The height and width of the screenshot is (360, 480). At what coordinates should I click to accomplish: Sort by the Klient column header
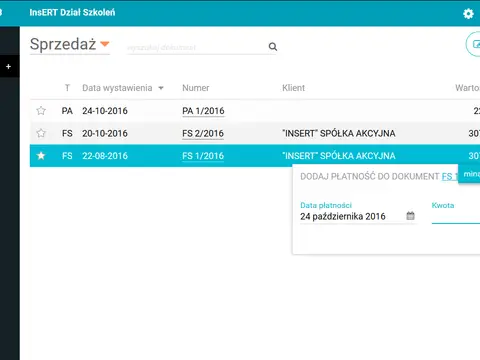293,88
